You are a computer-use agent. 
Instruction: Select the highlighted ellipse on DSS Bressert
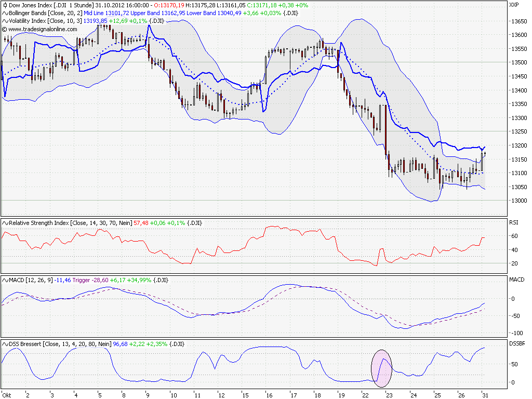click(382, 369)
